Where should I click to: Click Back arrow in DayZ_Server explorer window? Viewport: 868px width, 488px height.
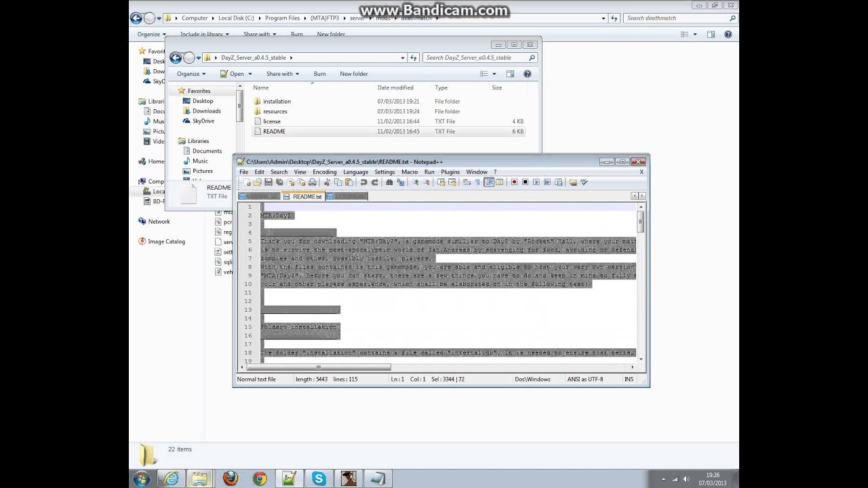tap(176, 58)
